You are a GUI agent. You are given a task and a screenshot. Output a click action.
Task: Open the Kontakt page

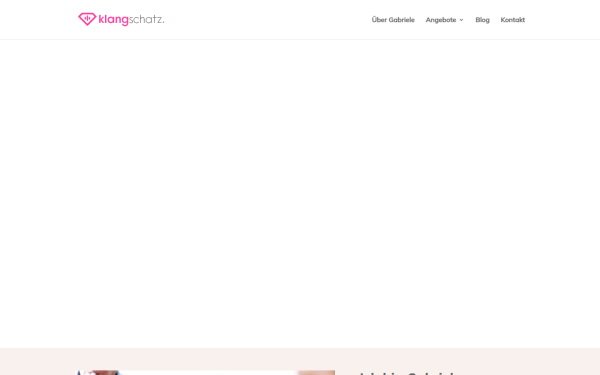pos(512,20)
